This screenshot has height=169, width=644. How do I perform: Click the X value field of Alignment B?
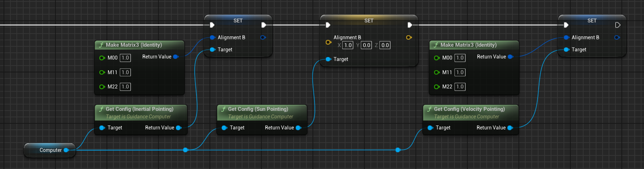coord(348,45)
